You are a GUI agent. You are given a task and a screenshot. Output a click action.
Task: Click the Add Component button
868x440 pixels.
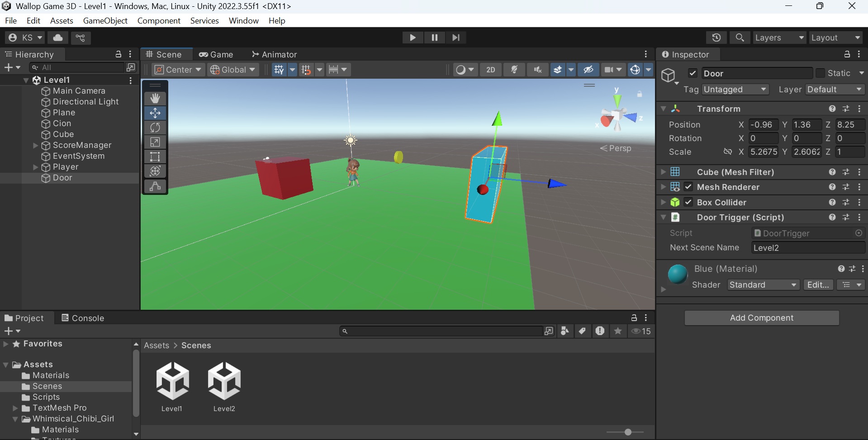[x=761, y=317]
